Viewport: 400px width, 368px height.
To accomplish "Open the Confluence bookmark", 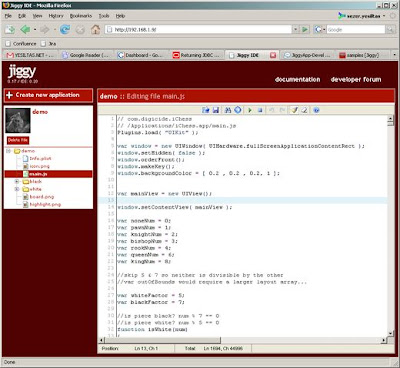I will coord(21,44).
